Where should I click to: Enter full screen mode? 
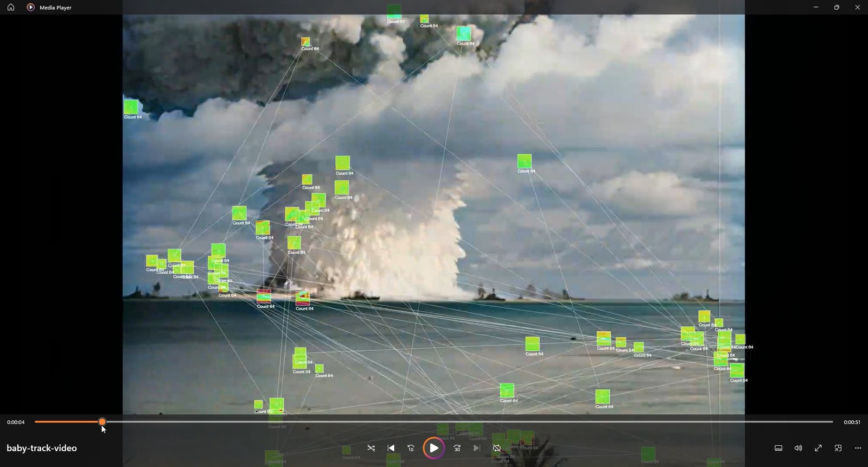tap(818, 448)
